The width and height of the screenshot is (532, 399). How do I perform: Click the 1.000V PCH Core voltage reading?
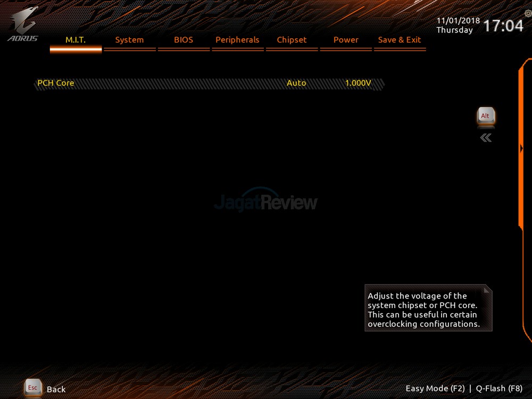[x=358, y=83]
